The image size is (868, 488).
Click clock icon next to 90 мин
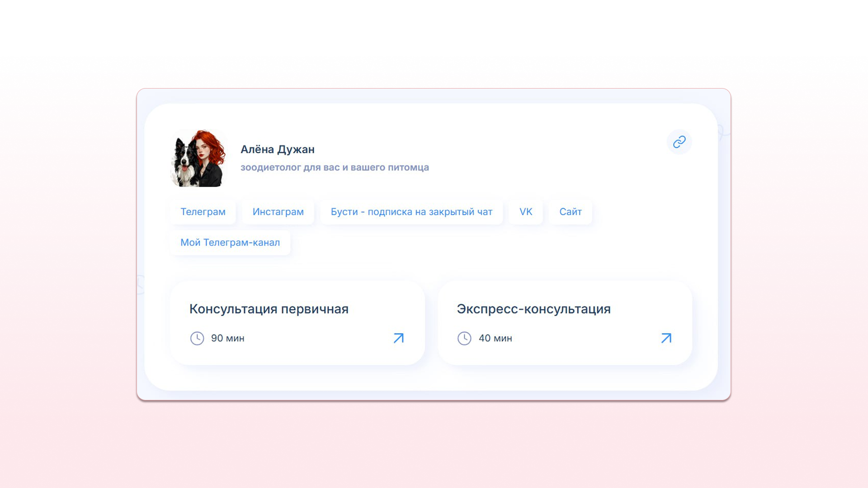197,338
